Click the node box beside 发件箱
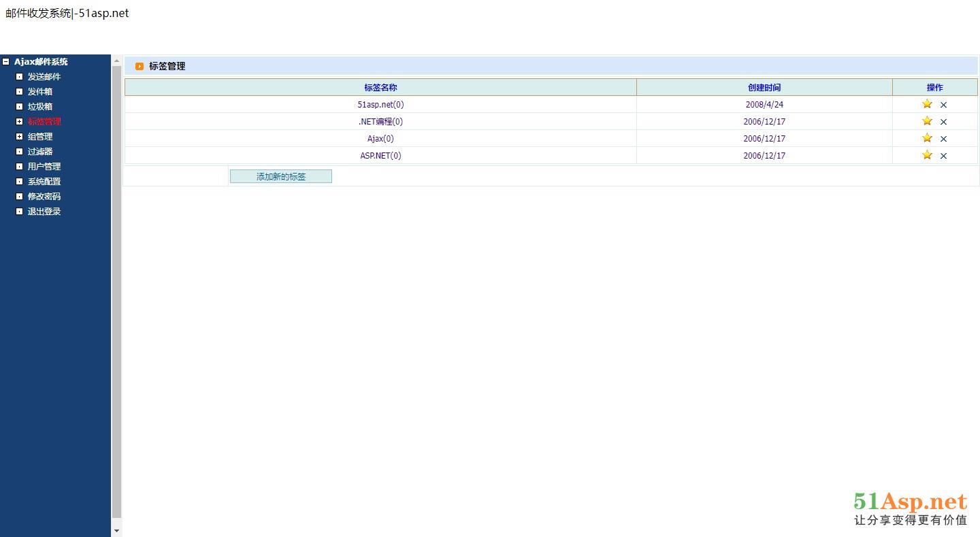980x537 pixels. click(20, 91)
